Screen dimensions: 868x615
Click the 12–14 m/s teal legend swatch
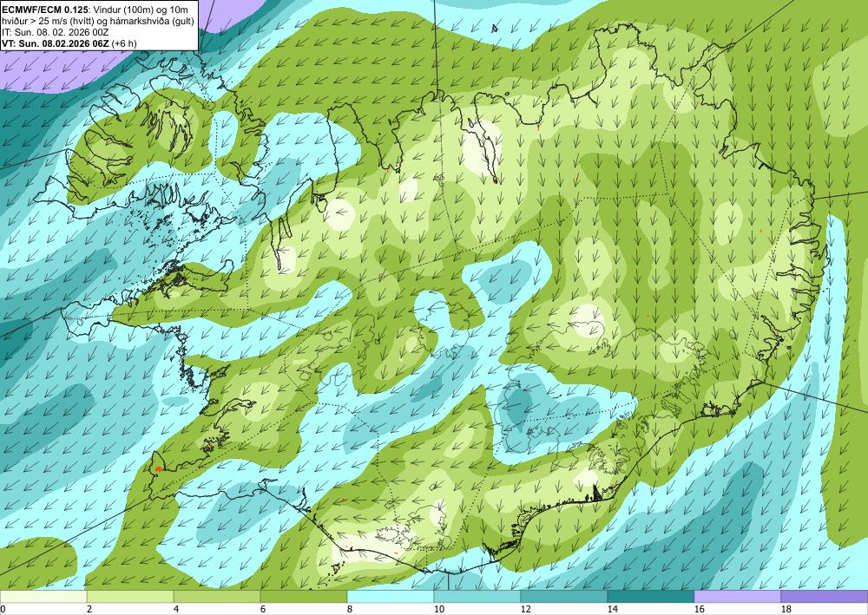563,597
